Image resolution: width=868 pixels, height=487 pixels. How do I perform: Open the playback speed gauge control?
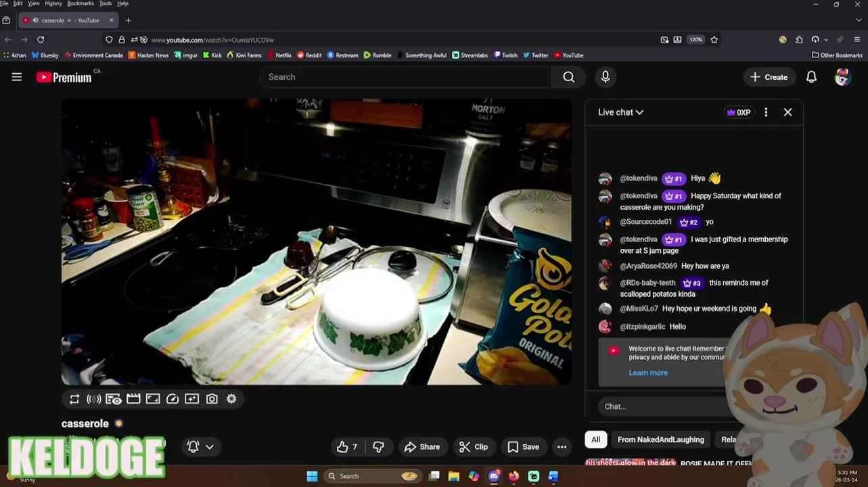coord(173,399)
